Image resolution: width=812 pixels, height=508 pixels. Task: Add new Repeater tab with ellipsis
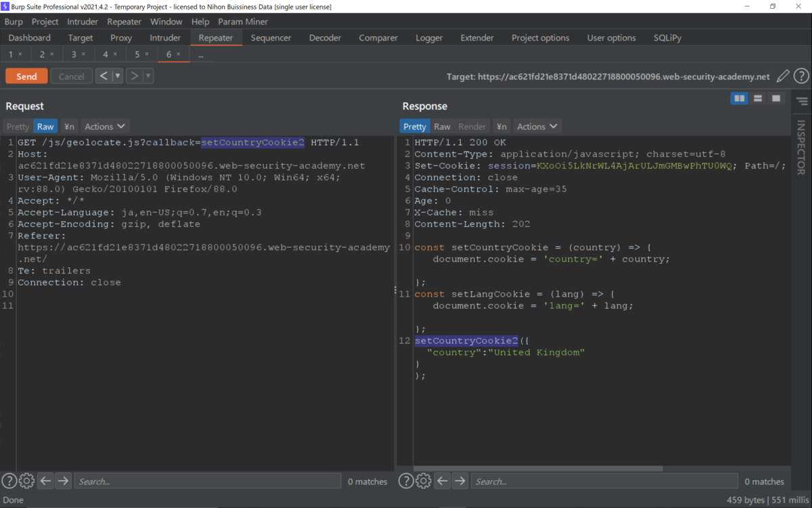[200, 55]
